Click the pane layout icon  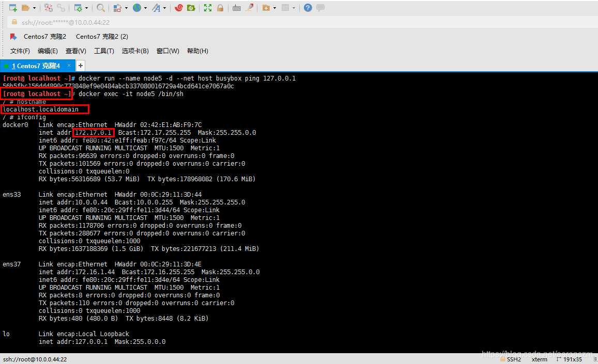click(x=285, y=8)
